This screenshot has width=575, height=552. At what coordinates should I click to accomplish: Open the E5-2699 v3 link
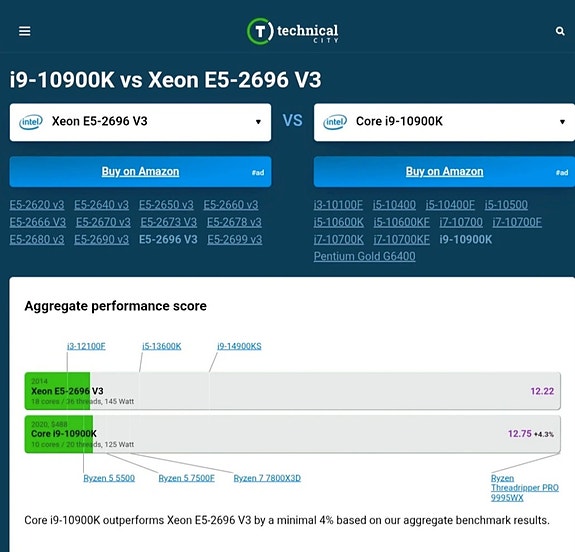235,240
